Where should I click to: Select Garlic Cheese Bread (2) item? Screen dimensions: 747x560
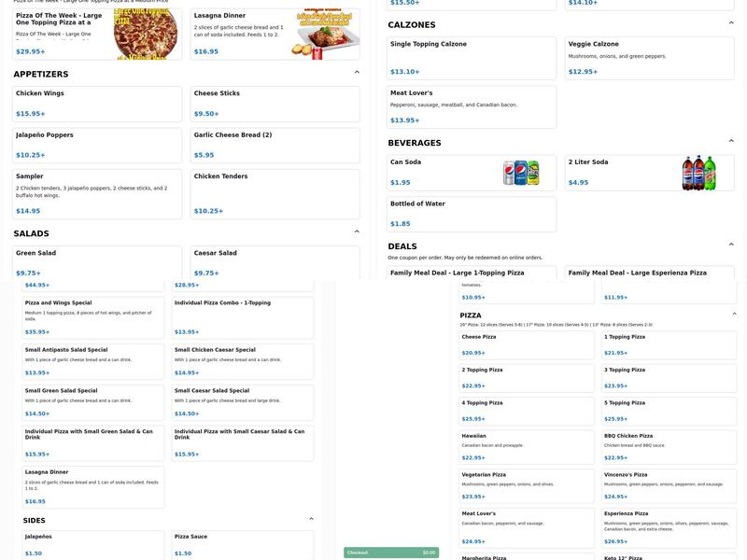tap(275, 145)
